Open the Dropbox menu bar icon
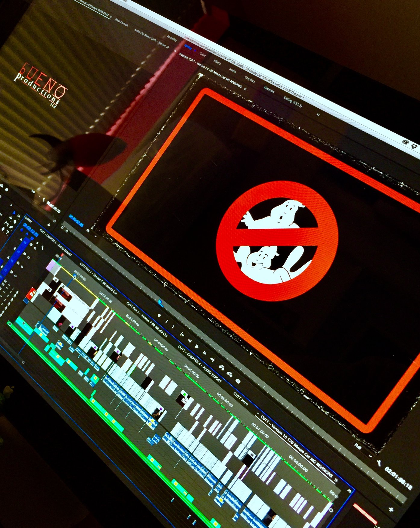The width and height of the screenshot is (420, 528). point(414,146)
